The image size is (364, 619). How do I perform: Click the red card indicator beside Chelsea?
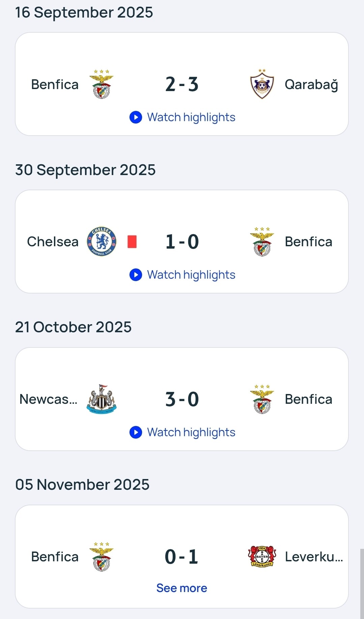pos(132,242)
